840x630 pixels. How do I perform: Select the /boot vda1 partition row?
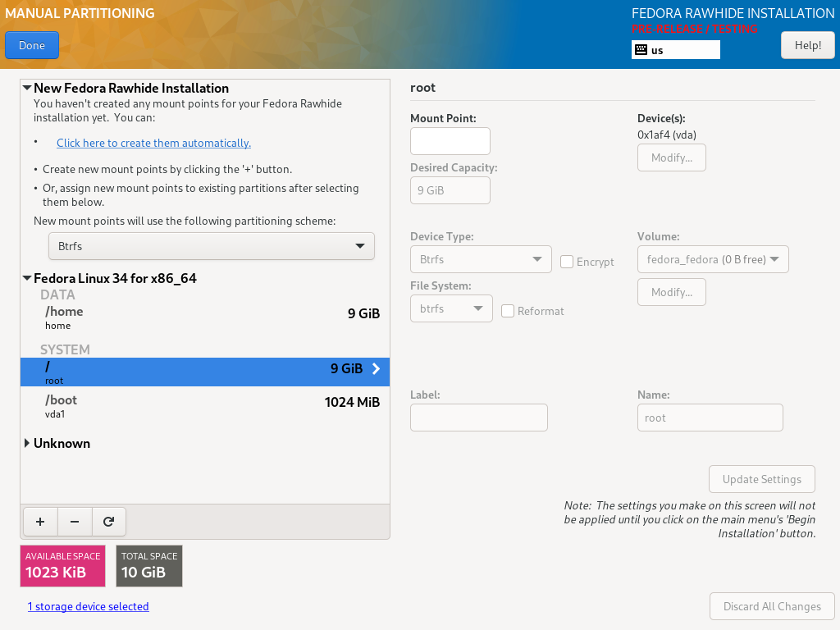coord(205,406)
